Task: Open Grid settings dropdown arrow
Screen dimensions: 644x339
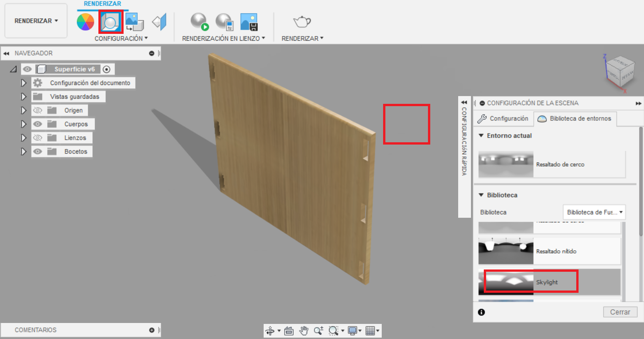Action: [378, 331]
